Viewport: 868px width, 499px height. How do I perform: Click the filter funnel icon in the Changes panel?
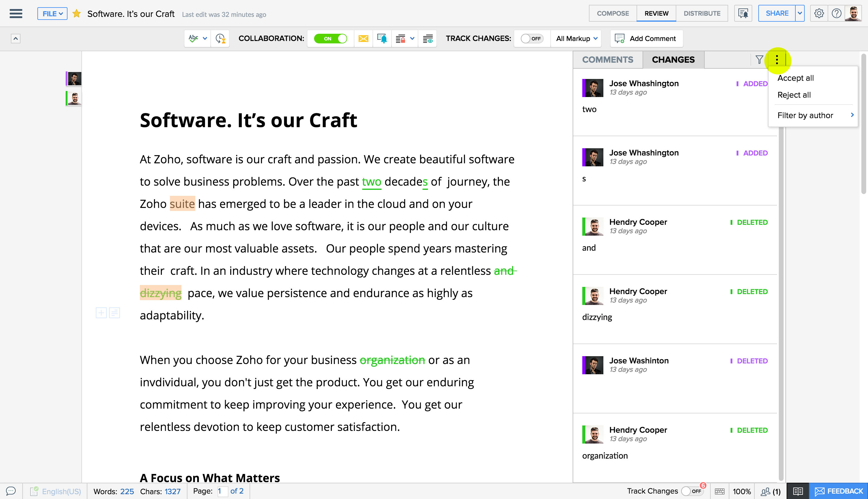point(759,60)
